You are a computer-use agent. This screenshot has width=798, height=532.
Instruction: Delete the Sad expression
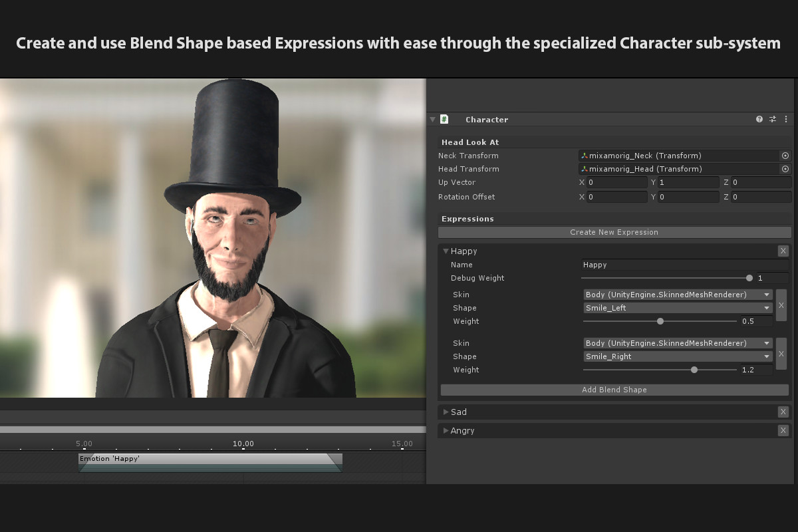(783, 412)
